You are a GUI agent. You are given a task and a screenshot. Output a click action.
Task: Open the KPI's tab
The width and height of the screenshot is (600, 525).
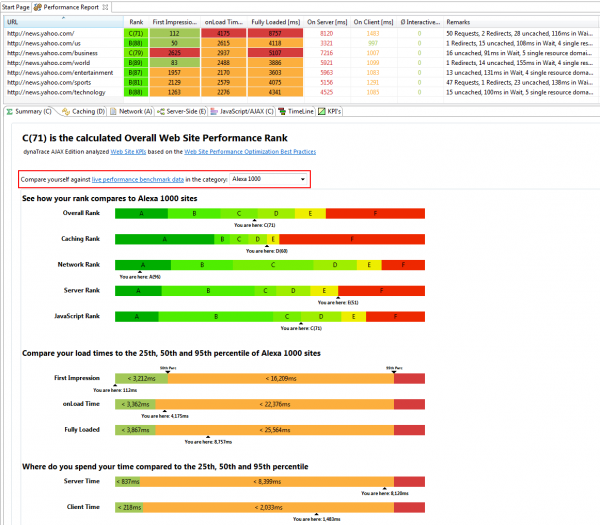(330, 111)
